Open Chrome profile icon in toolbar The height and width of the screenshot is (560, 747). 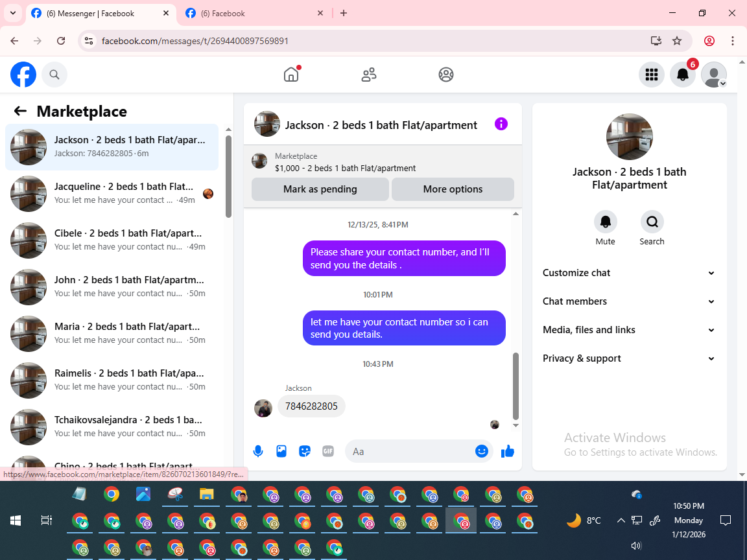click(x=709, y=41)
